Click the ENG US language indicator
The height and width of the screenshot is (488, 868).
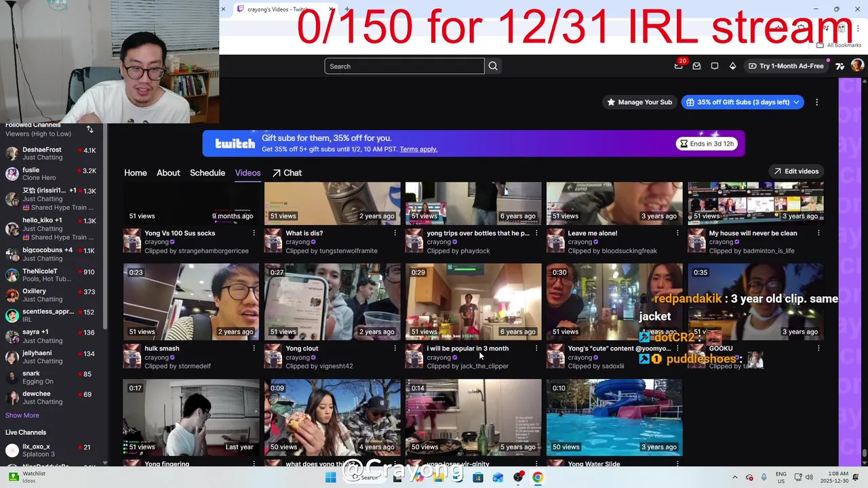781,477
